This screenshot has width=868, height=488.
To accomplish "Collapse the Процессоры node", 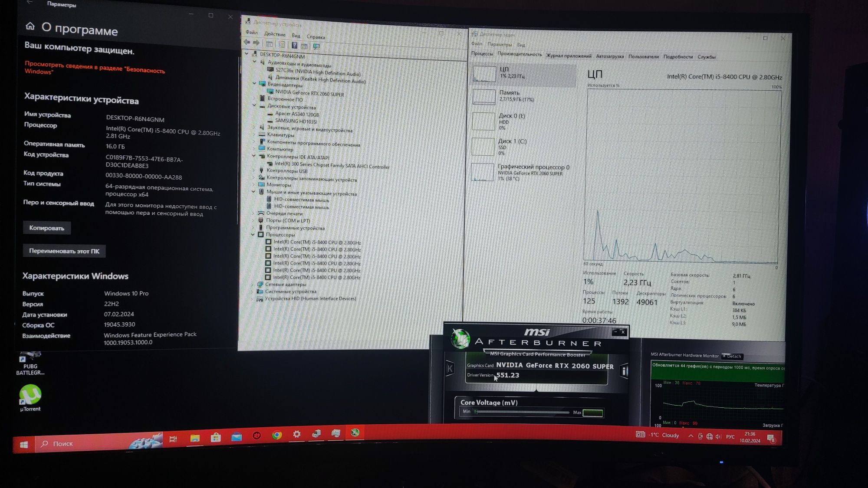I will [x=253, y=234].
